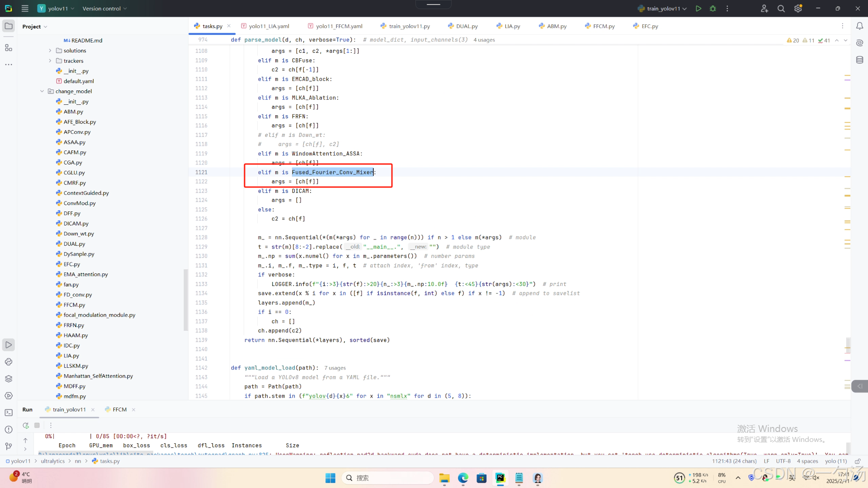Open the Python Console tool window
Screen dimensions: 868x488
click(x=9, y=362)
